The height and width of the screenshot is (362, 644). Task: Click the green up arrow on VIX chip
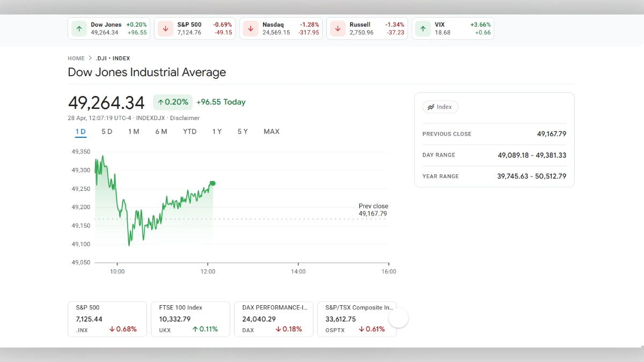tap(423, 28)
